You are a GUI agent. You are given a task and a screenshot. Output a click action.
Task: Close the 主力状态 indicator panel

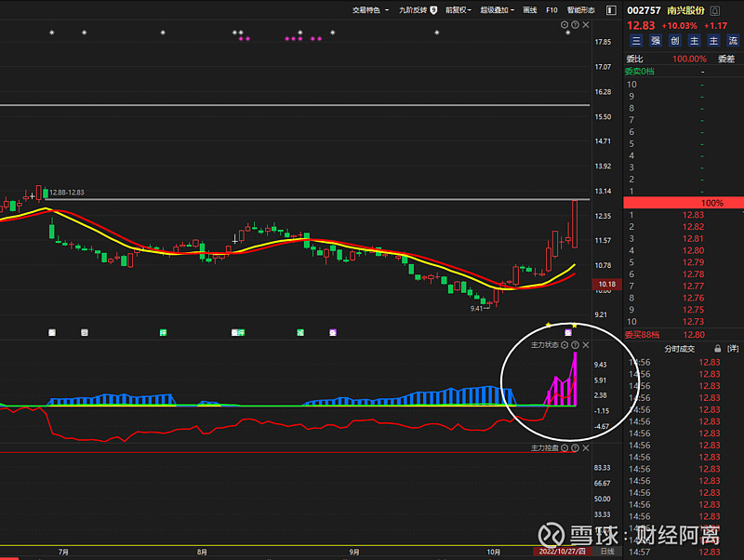point(586,345)
